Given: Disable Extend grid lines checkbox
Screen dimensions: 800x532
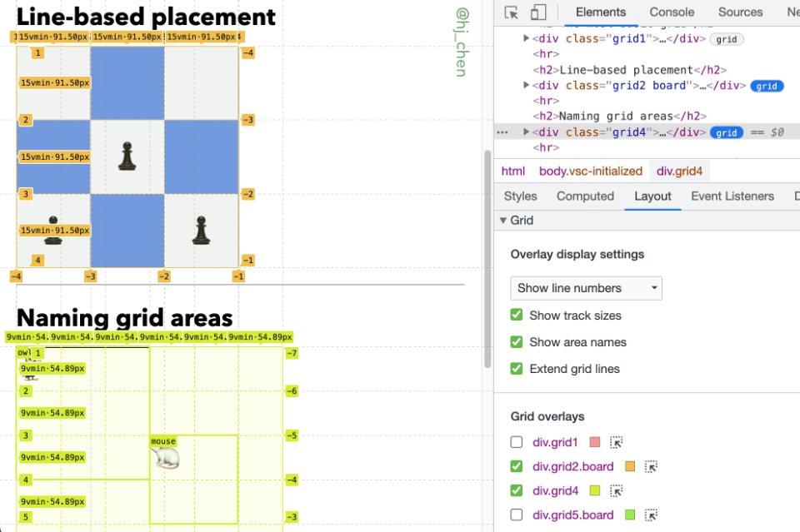Looking at the screenshot, I should tap(517, 369).
